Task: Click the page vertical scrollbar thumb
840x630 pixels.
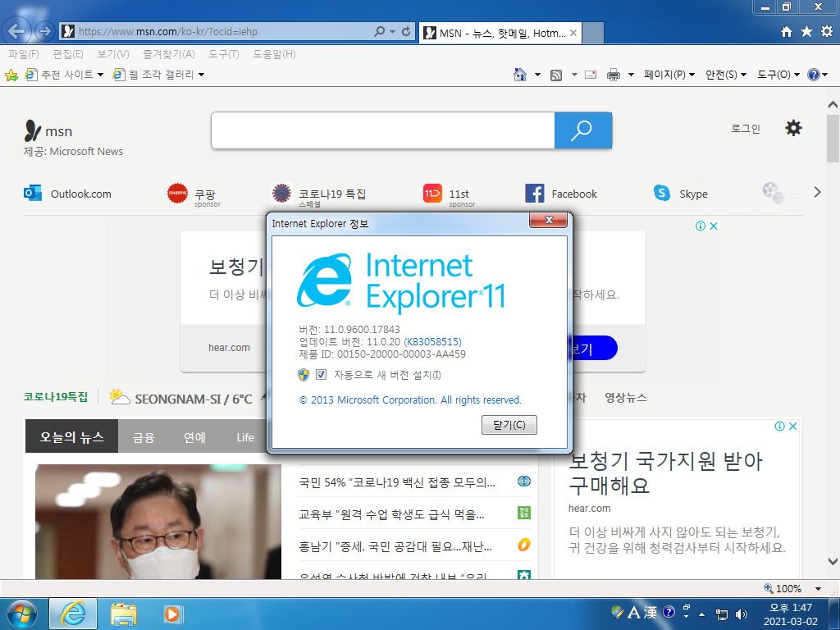Action: tap(833, 138)
